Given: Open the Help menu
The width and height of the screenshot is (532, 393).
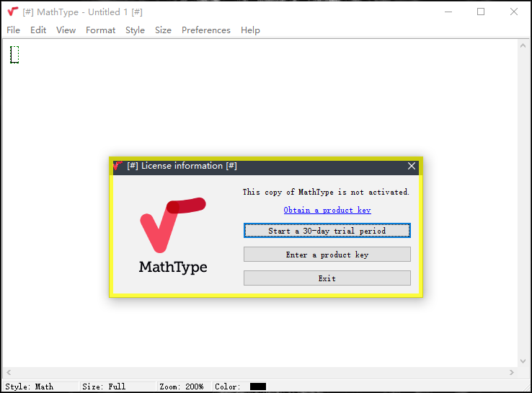Looking at the screenshot, I should pos(250,30).
